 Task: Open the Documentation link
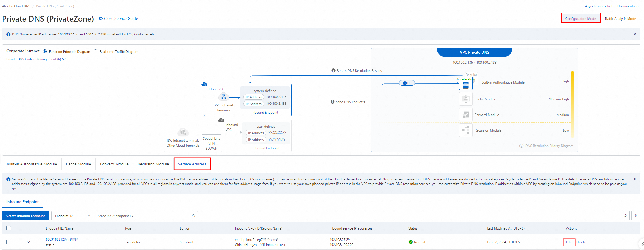coord(629,6)
